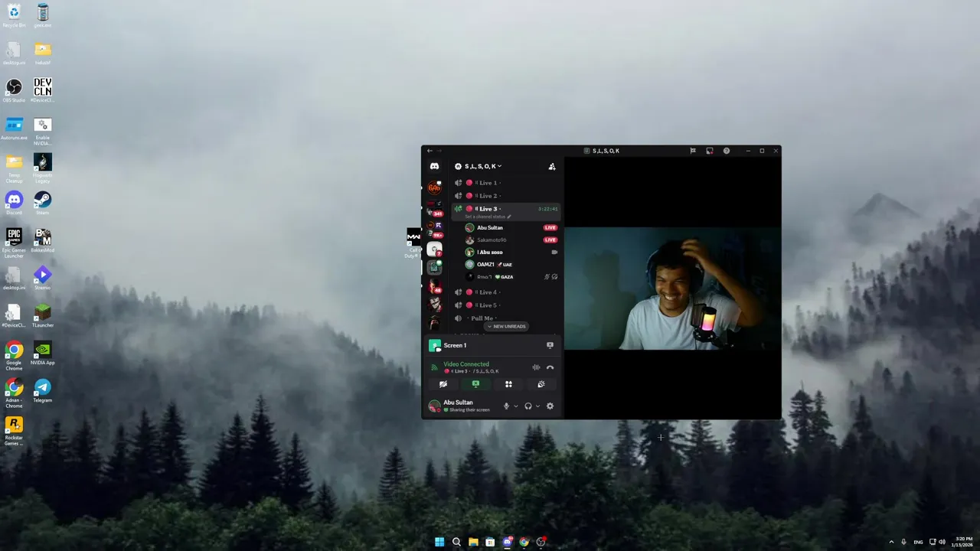Viewport: 980px width, 551px height.
Task: Deafen using the headphones button
Action: point(528,406)
